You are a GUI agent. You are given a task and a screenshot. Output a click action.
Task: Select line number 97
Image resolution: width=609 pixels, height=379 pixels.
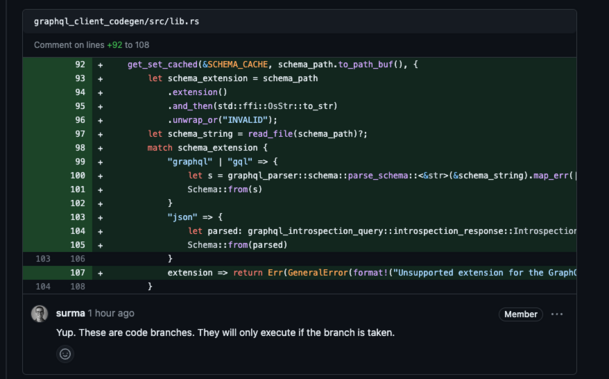[x=80, y=134]
